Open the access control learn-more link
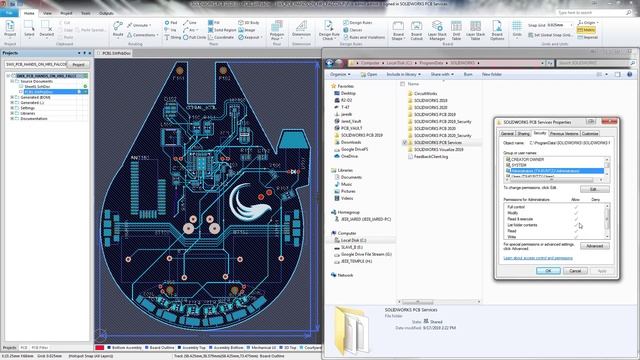Screen dimensions: 640x360 point(538,258)
